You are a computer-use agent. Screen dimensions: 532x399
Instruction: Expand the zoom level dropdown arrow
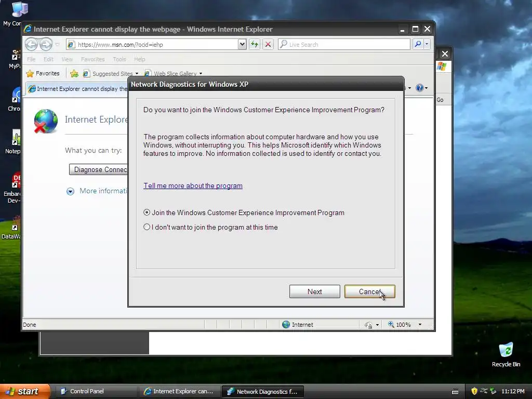pyautogui.click(x=420, y=325)
